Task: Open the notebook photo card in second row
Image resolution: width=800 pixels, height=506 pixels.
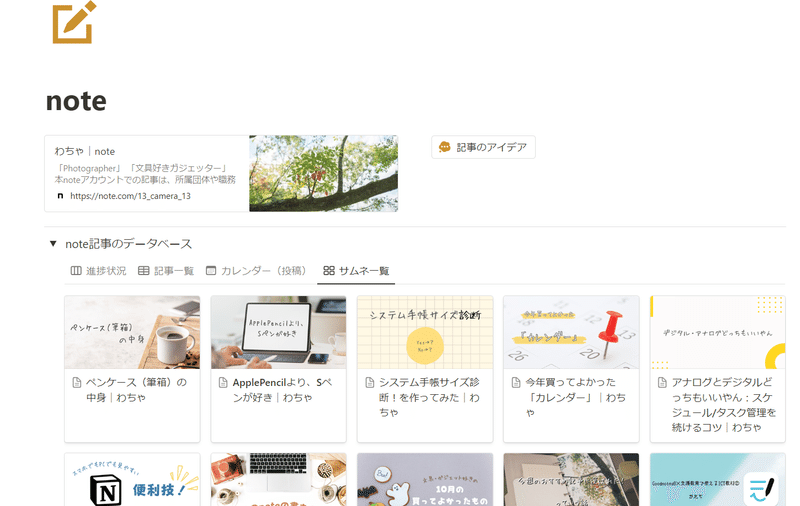Action: [x=571, y=479]
